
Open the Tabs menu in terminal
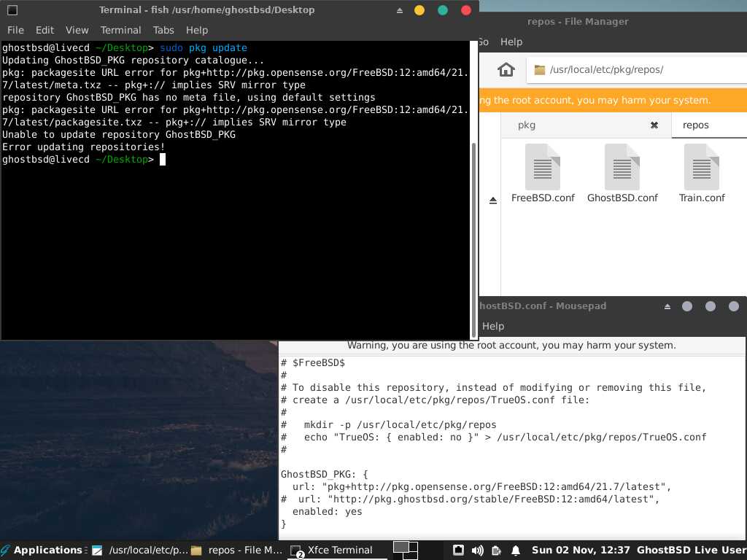tap(163, 30)
